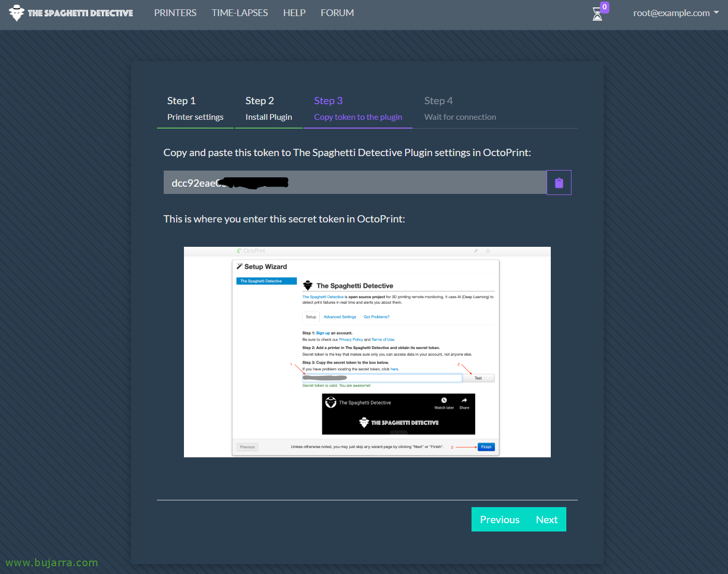728x574 pixels.
Task: Go to the FORUM link
Action: tap(337, 13)
